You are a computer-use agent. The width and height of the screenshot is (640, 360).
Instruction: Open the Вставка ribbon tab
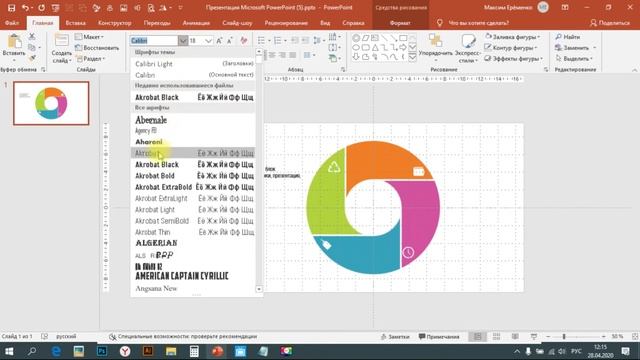pos(76,23)
